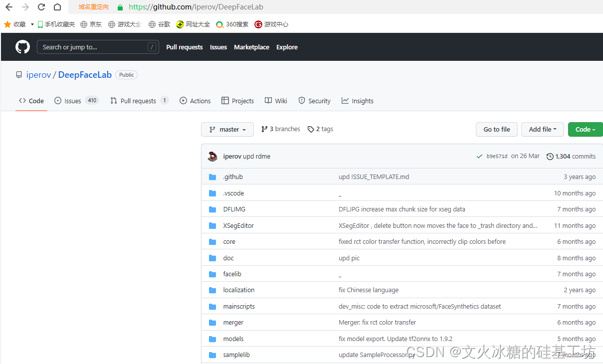This screenshot has height=364, width=603.
Task: Click the green commit status checkmark
Action: 479,156
